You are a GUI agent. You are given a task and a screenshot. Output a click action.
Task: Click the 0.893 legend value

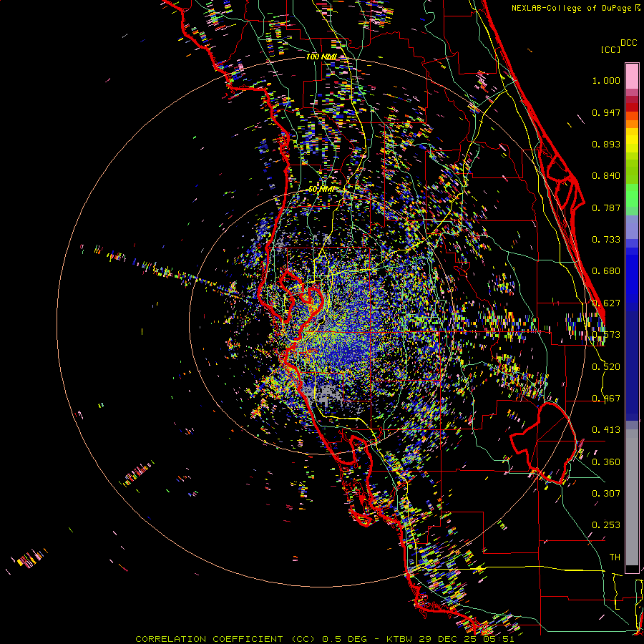coord(606,144)
